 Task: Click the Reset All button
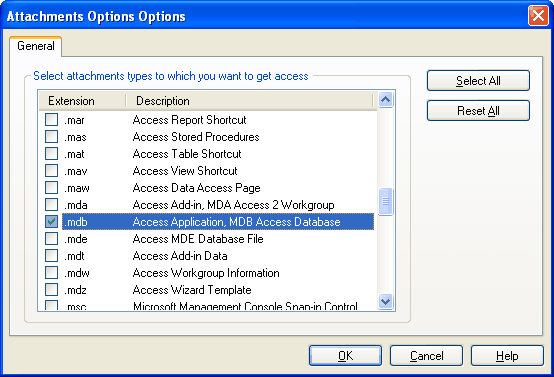tap(478, 111)
